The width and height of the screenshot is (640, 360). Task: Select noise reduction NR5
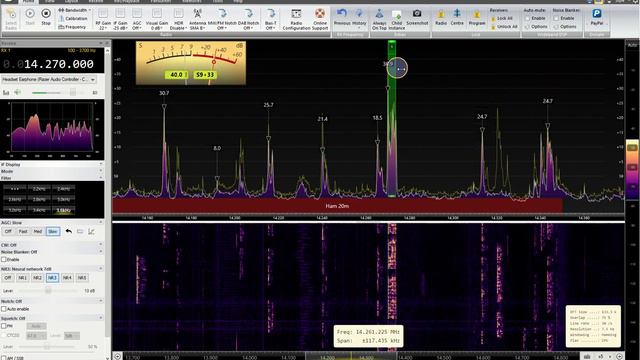pyautogui.click(x=82, y=278)
